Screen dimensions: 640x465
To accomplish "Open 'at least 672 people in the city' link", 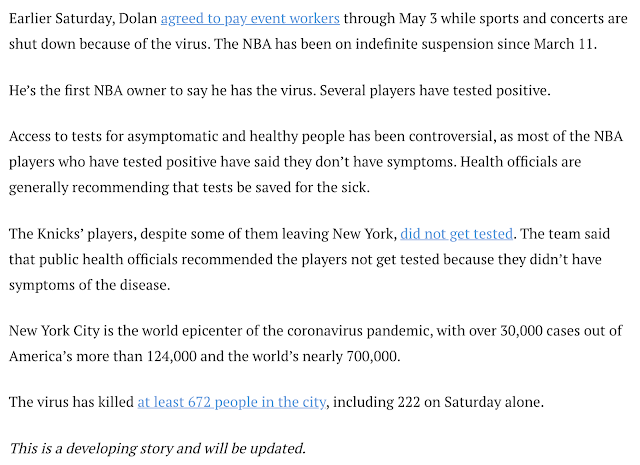I will click(231, 402).
